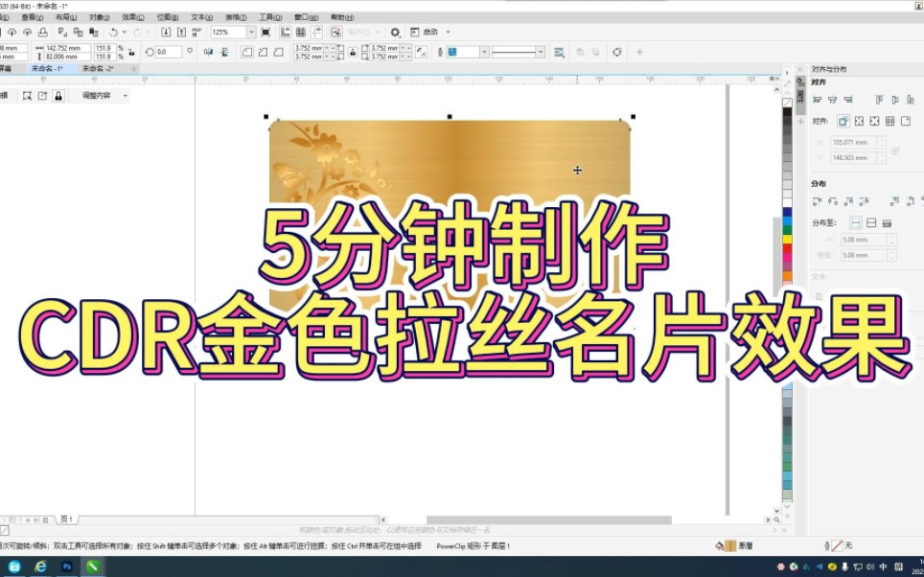Open Options via the gear icon
This screenshot has height=577, width=924.
[395, 32]
